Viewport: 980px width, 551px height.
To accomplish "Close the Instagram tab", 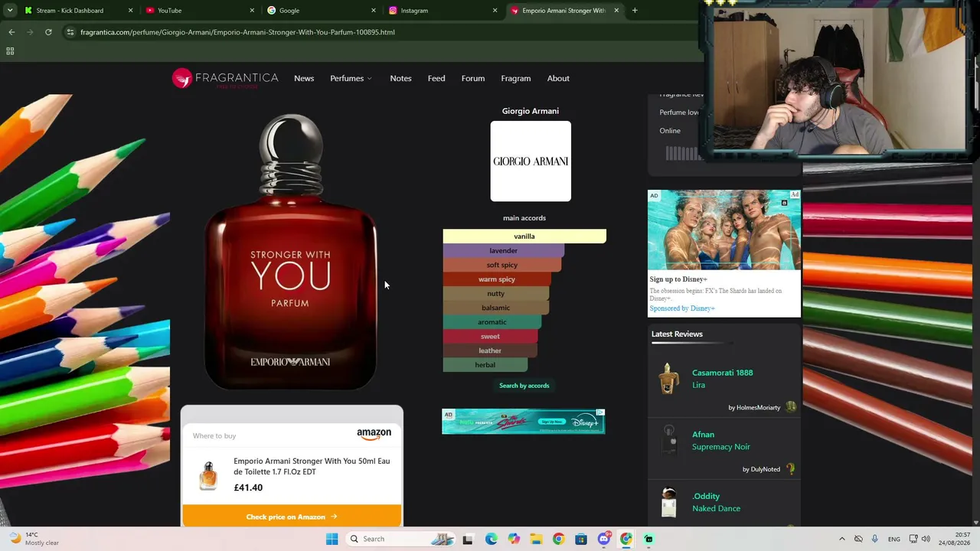I will pos(495,11).
